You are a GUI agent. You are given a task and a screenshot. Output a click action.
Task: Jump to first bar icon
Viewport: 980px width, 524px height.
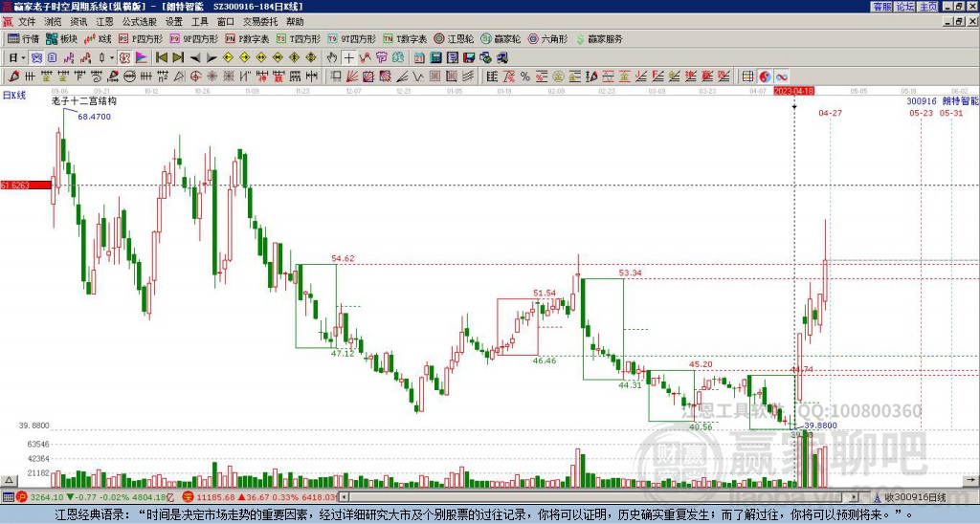161,57
